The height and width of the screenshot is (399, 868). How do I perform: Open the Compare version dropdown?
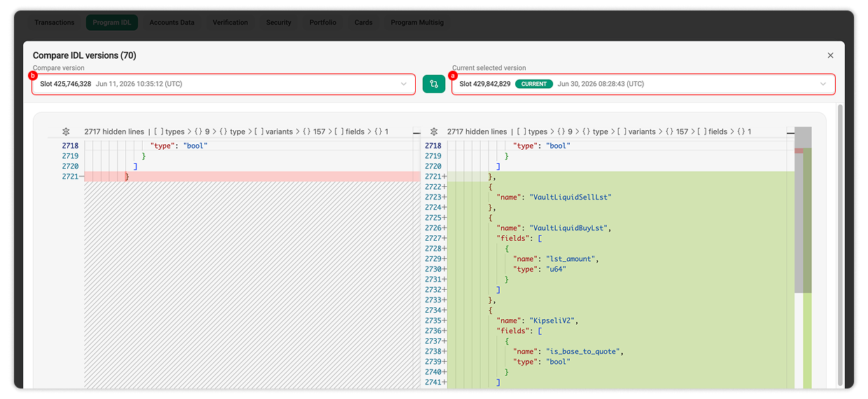223,84
